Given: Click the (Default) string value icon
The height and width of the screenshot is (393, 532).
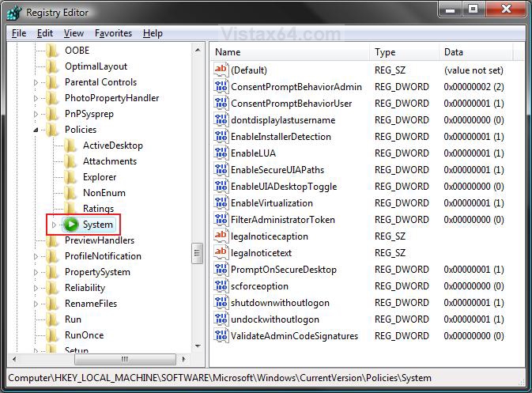Looking at the screenshot, I should pyautogui.click(x=221, y=70).
